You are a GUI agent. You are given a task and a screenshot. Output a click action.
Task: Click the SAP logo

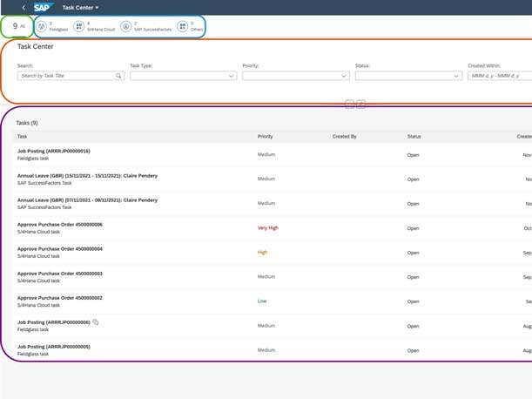click(44, 7)
